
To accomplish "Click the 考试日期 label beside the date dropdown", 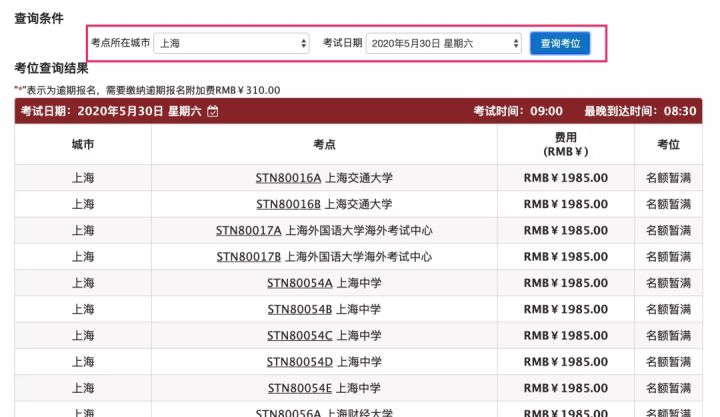I will 343,43.
